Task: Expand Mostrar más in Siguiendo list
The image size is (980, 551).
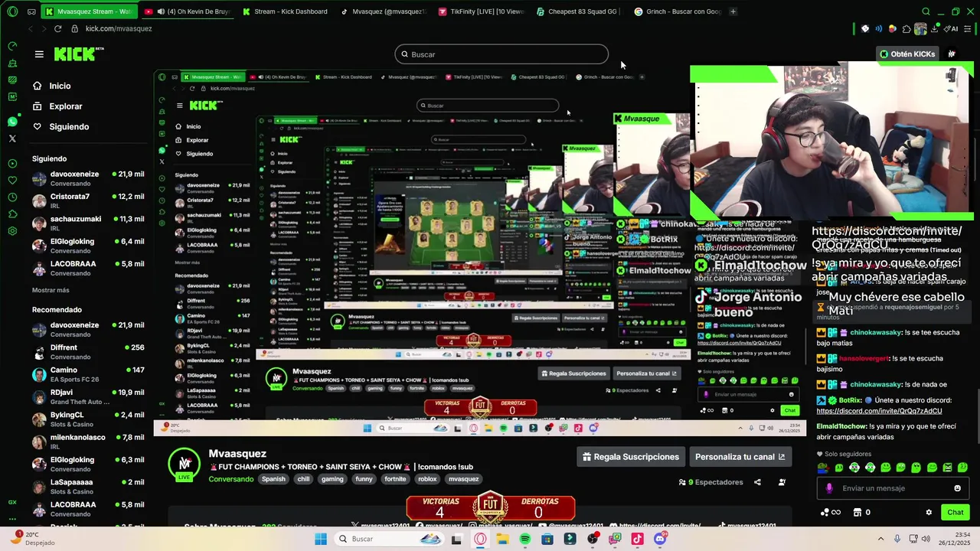Action: pos(51,290)
